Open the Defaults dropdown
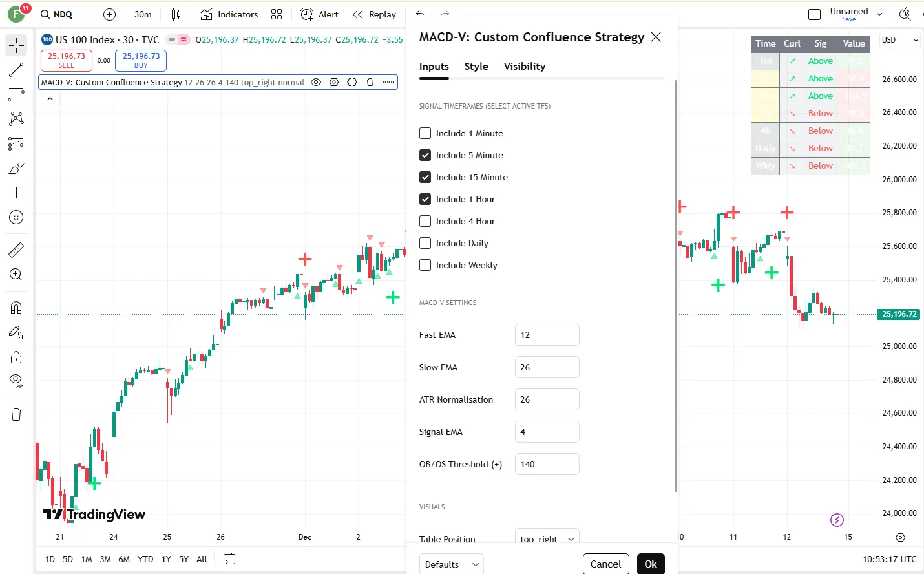This screenshot has width=924, height=574. pyautogui.click(x=451, y=564)
